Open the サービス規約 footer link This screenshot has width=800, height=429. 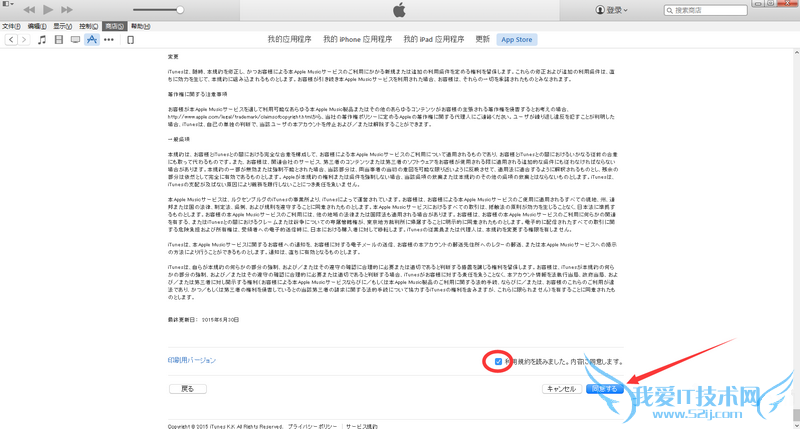(x=362, y=426)
